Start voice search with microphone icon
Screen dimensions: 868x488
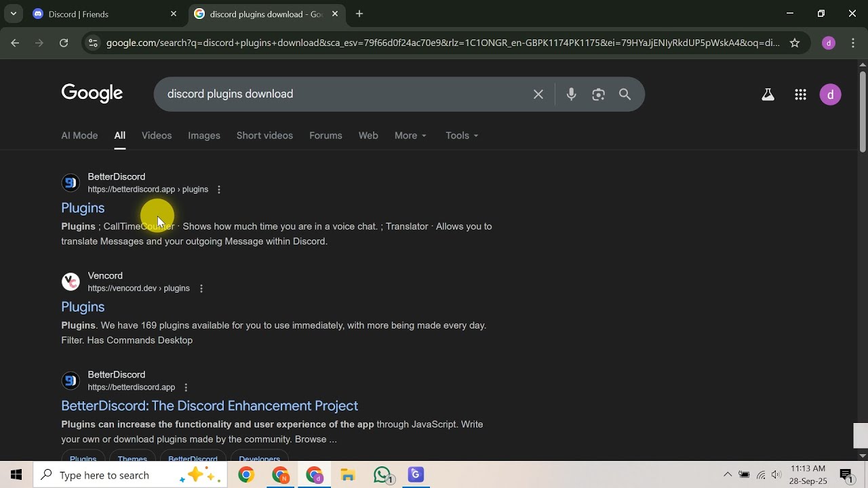pyautogui.click(x=571, y=94)
